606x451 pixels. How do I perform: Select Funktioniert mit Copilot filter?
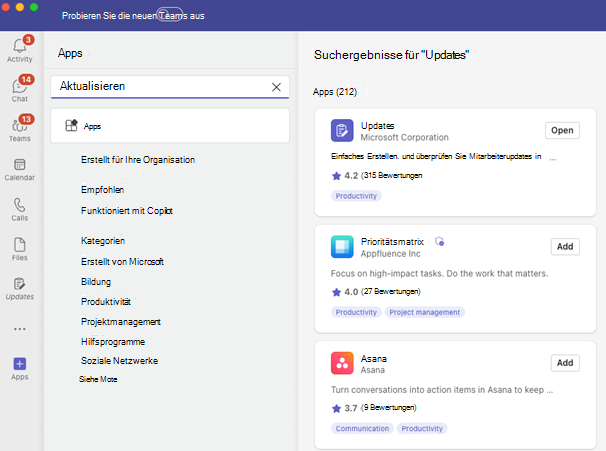tap(127, 211)
